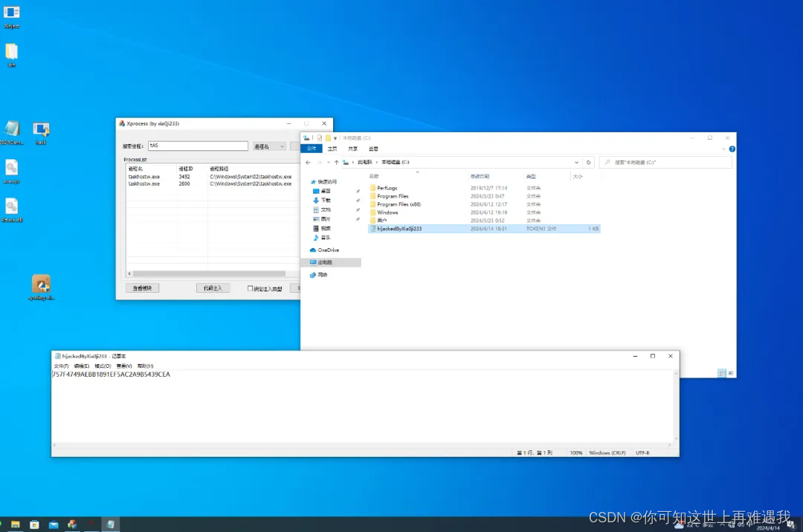Expand recent locations dropdown beside forward arrow
The image size is (803, 532).
tap(329, 162)
